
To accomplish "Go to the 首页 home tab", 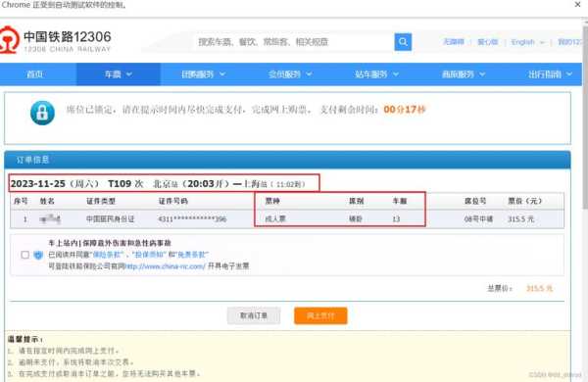I will [35, 74].
